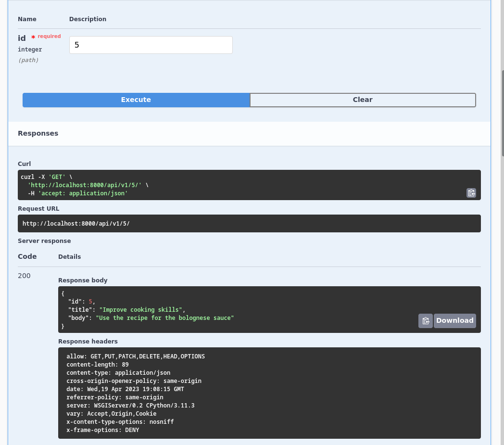Click the allow header line

click(136, 356)
